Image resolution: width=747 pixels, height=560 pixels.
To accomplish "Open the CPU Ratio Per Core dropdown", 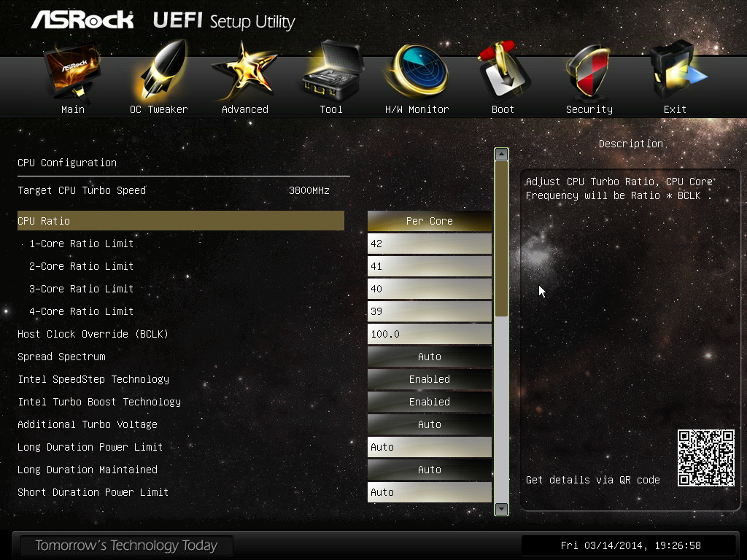I will [429, 221].
